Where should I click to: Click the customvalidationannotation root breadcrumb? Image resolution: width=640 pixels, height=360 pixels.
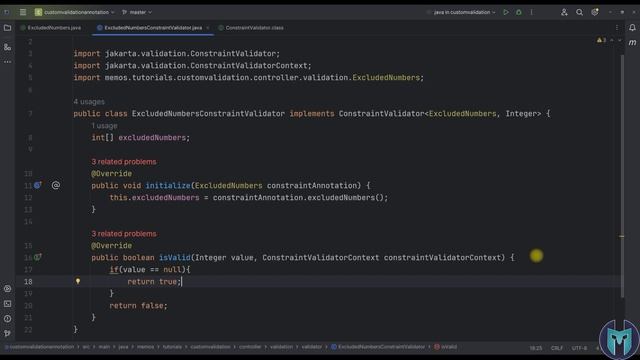[x=40, y=347]
